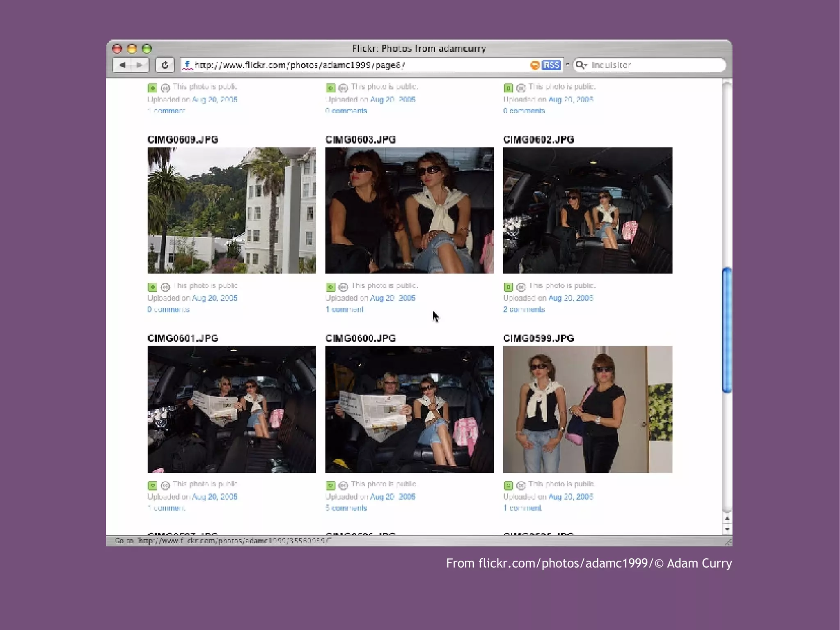Click the blue RSS badge in address bar

(551, 65)
